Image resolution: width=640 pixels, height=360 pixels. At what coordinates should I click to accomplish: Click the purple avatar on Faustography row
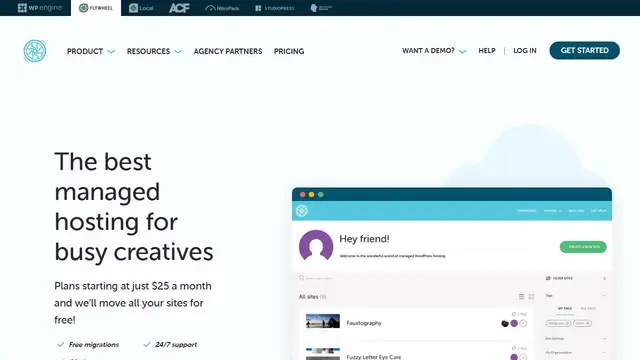click(x=514, y=323)
